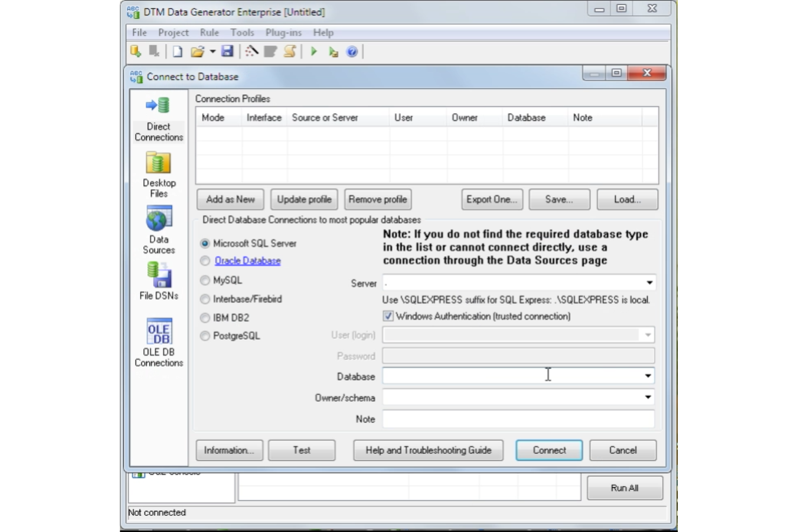Open the Tools menu
This screenshot has height=532, width=798.
pyautogui.click(x=242, y=32)
